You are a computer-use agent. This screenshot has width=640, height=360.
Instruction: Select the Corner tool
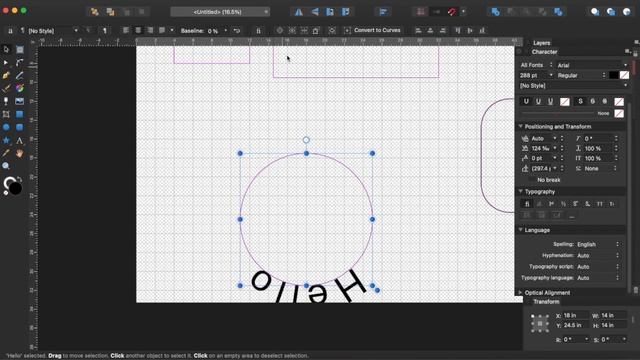pyautogui.click(x=20, y=62)
